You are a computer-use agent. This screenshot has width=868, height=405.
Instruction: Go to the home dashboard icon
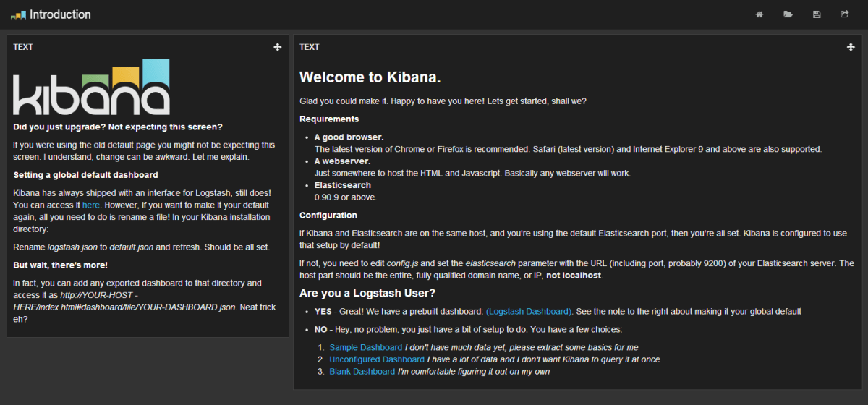pyautogui.click(x=759, y=14)
